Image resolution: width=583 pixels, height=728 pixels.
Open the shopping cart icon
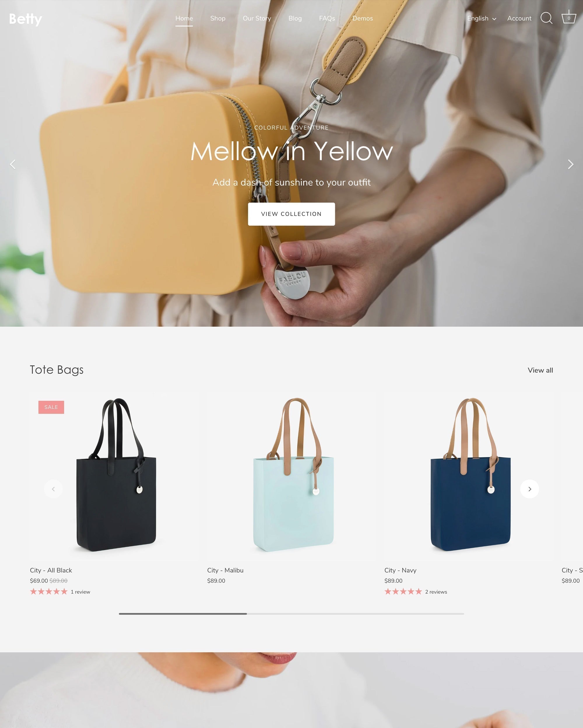pos(569,18)
